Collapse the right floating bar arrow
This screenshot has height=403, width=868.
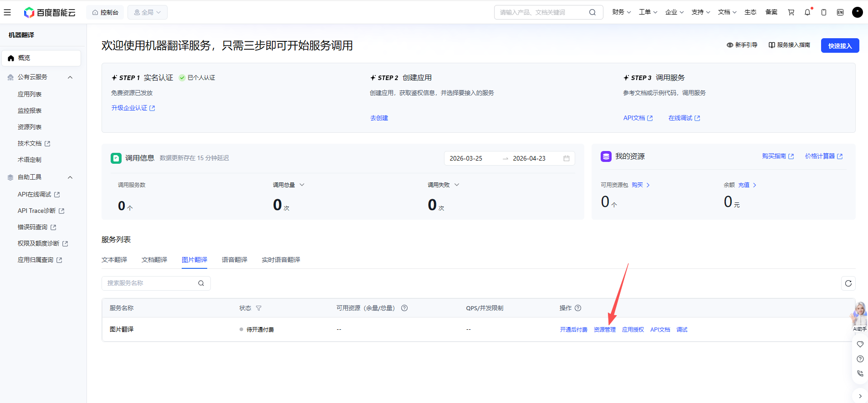860,396
